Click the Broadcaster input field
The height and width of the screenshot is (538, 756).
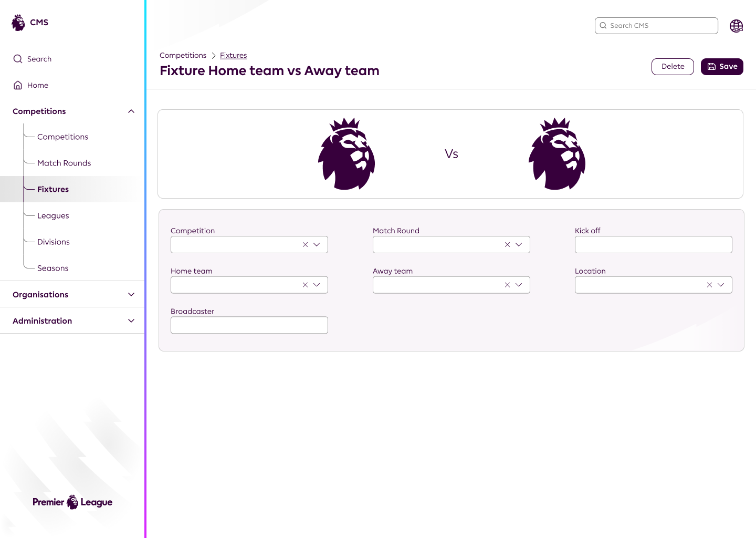pos(249,325)
